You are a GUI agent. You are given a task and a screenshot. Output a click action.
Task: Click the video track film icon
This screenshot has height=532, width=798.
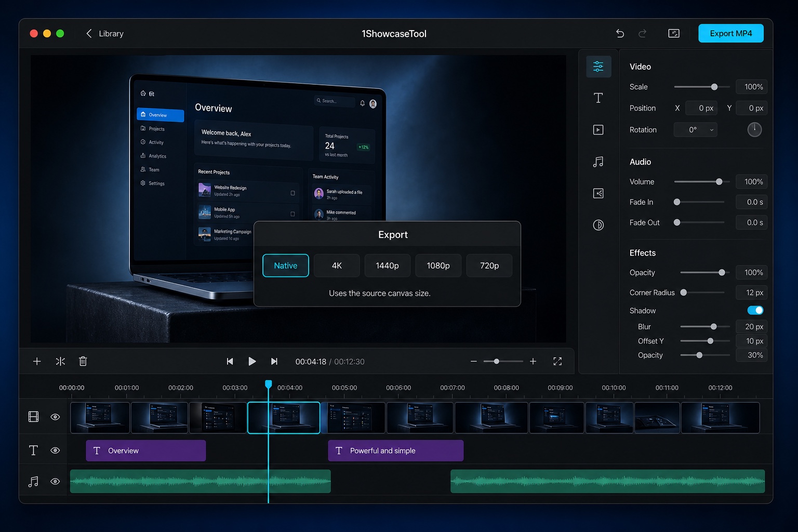(33, 417)
